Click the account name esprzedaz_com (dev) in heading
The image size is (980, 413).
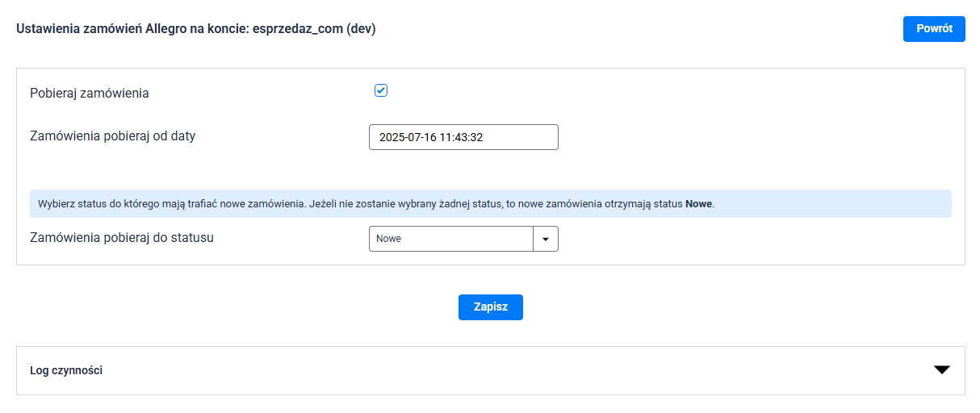(314, 29)
